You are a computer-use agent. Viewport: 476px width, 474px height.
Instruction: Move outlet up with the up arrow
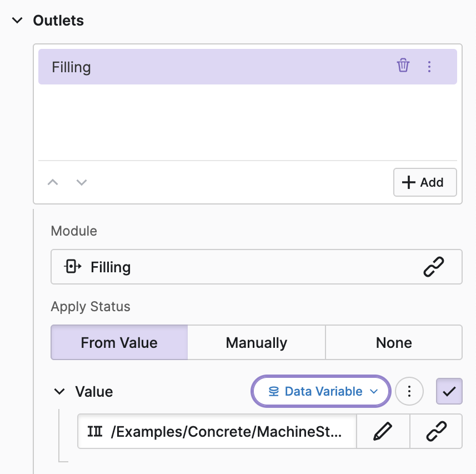click(x=53, y=182)
